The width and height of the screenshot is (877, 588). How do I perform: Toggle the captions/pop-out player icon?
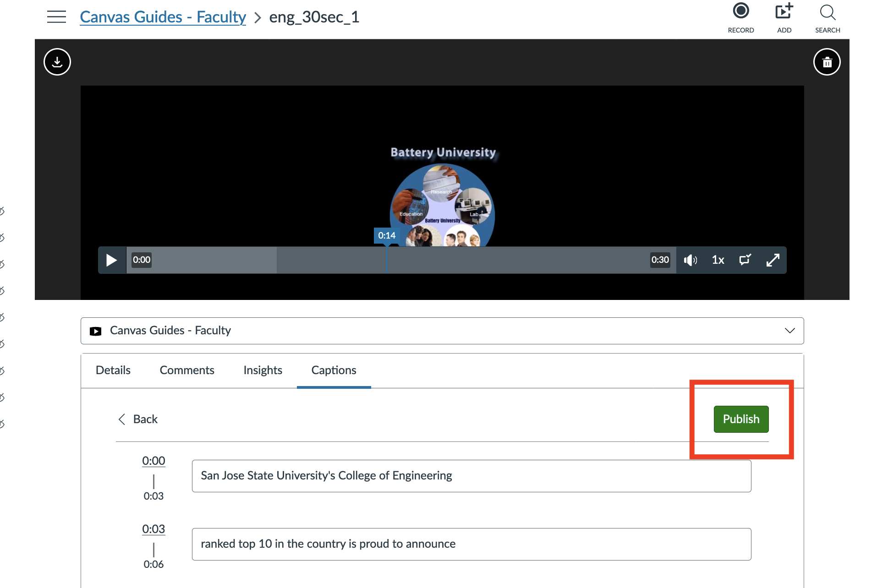745,260
